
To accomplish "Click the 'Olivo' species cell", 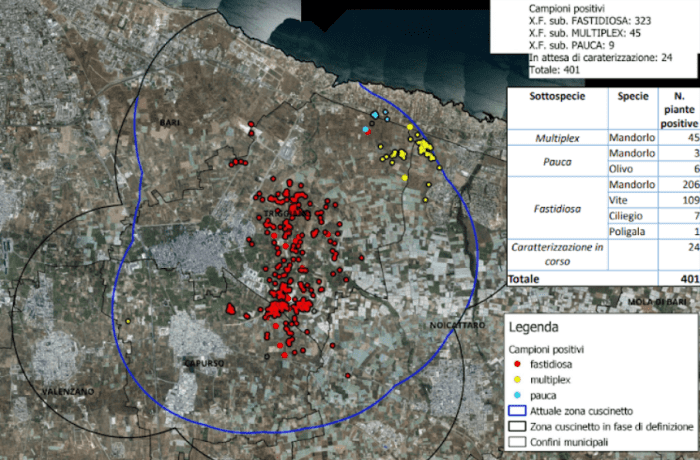I will (621, 169).
